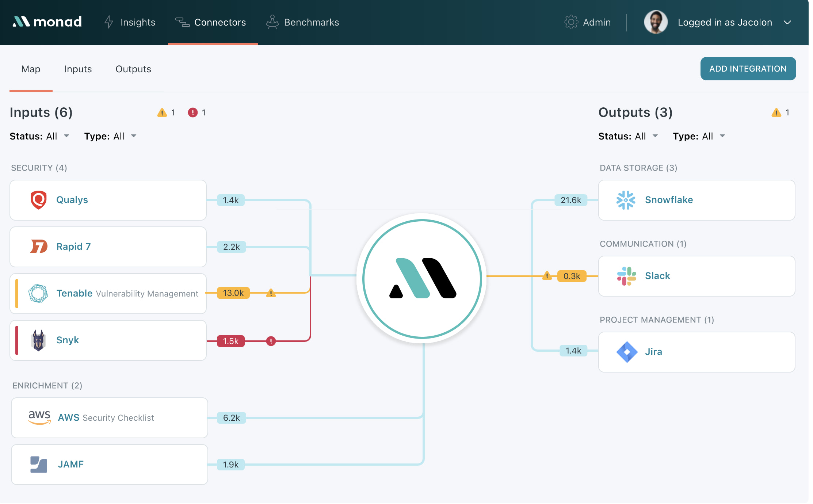813x504 pixels.
Task: Open the Qualys connector link
Action: click(x=72, y=200)
